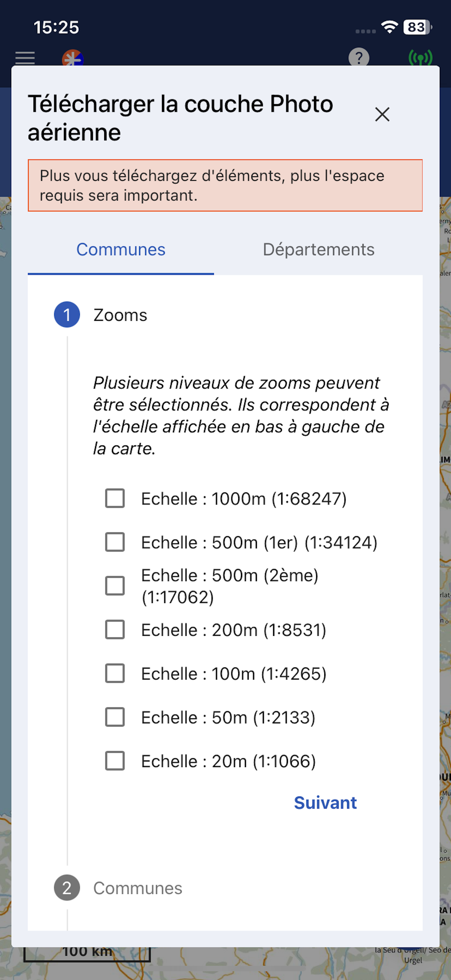Switch to the Départements tab
This screenshot has width=451, height=980.
pyautogui.click(x=319, y=249)
